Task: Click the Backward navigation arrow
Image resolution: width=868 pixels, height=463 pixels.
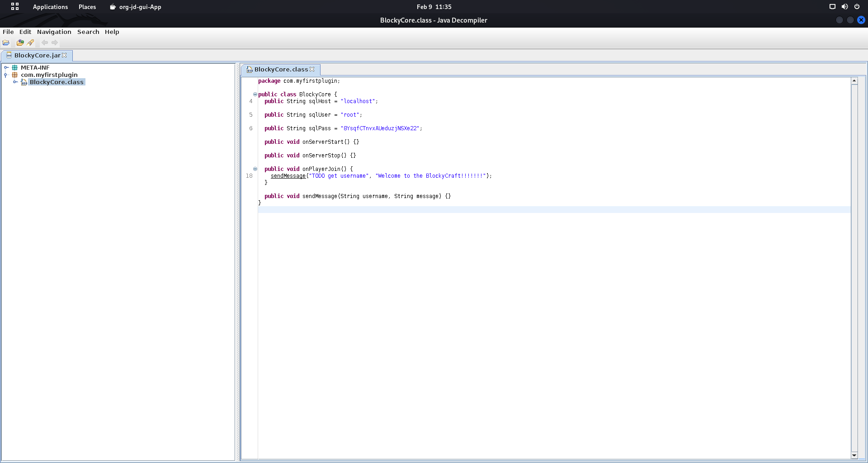Action: (x=45, y=43)
